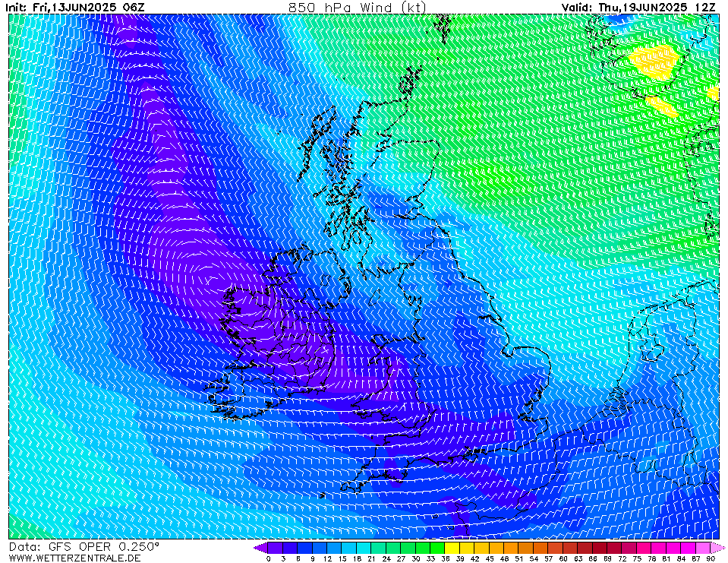Click the '57' legend scale label
The height and width of the screenshot is (563, 728).
(548, 558)
